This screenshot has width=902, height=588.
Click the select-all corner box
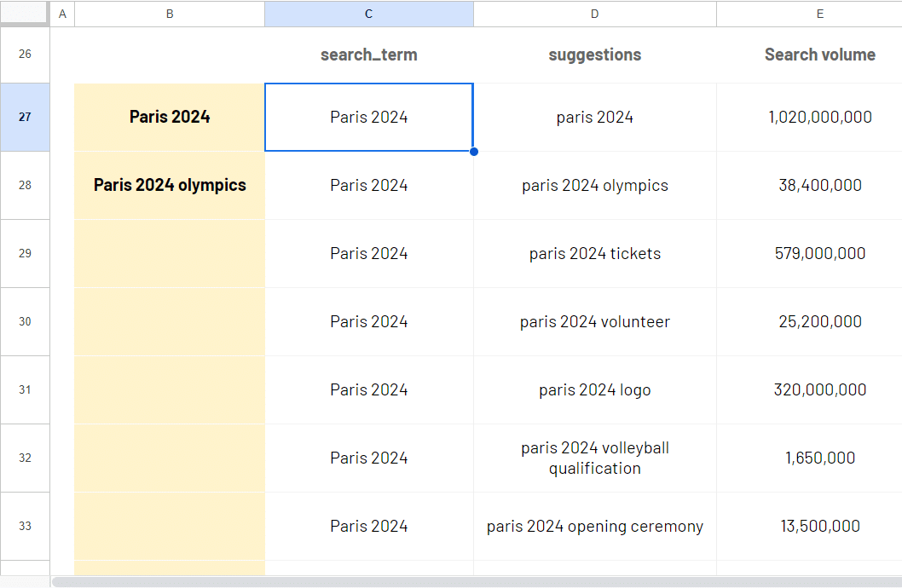pyautogui.click(x=25, y=14)
